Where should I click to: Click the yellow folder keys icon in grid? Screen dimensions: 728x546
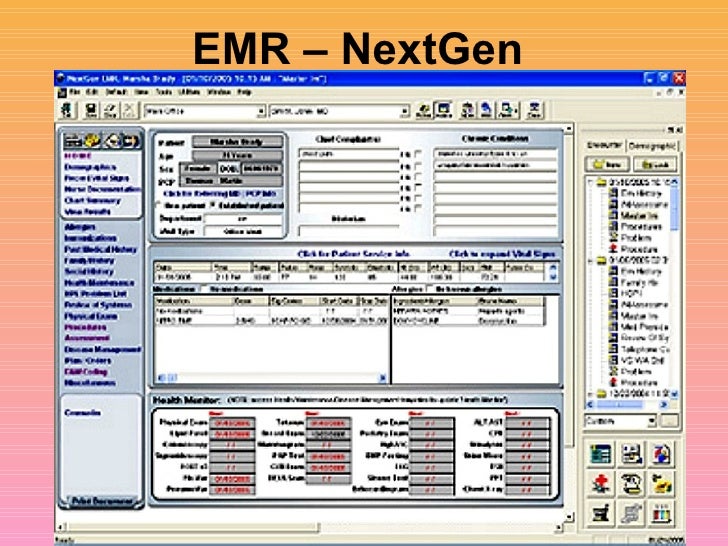click(661, 484)
